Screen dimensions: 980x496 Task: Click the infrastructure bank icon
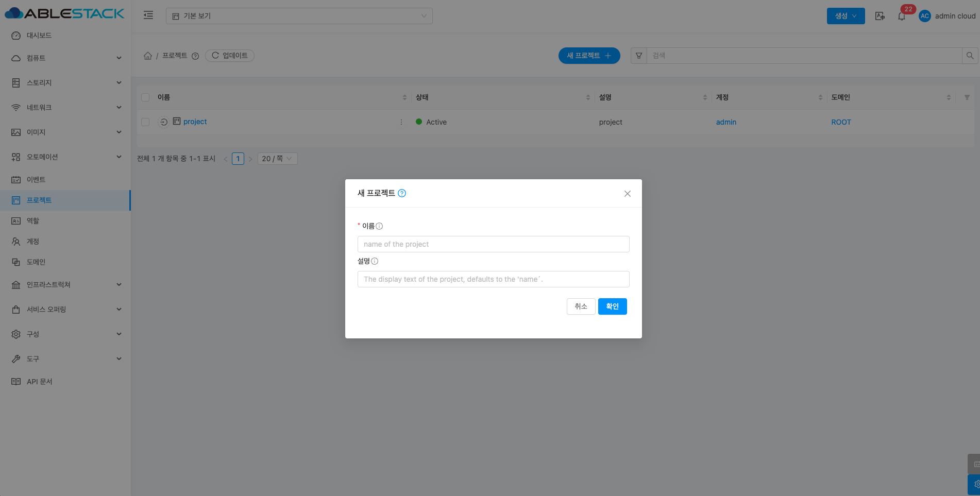click(16, 285)
